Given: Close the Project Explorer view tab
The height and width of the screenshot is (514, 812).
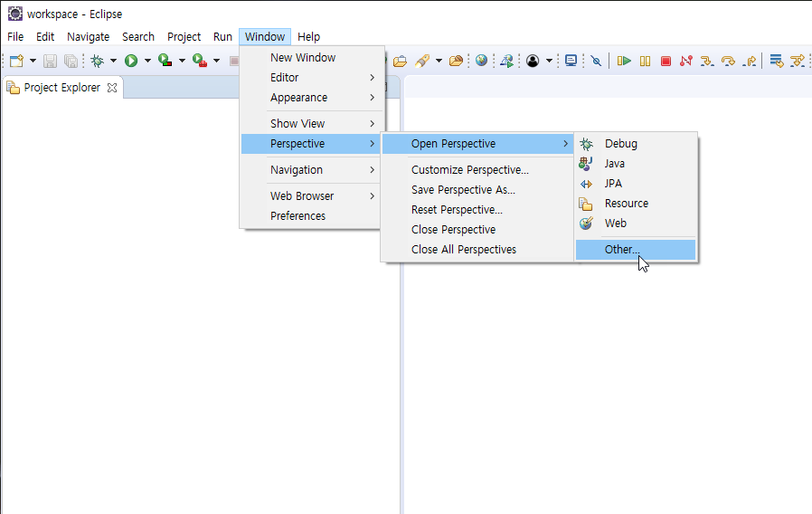Looking at the screenshot, I should [x=112, y=88].
